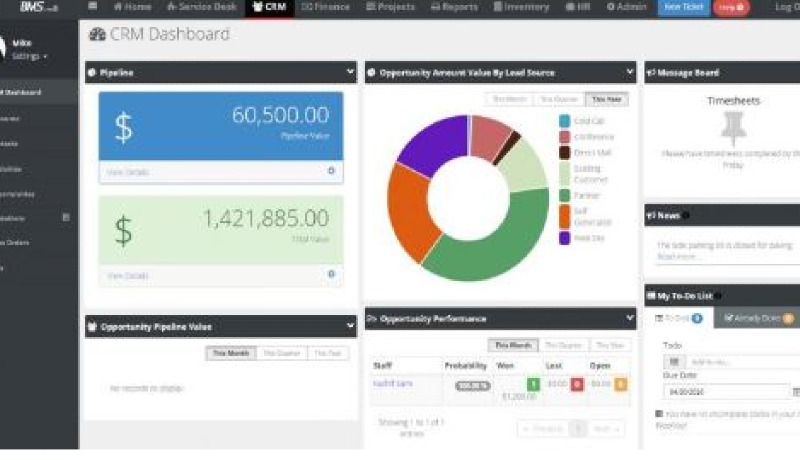This screenshot has height=460, width=800.
Task: Collapse the Opportunity Pipeline Value panel
Action: pyautogui.click(x=350, y=326)
